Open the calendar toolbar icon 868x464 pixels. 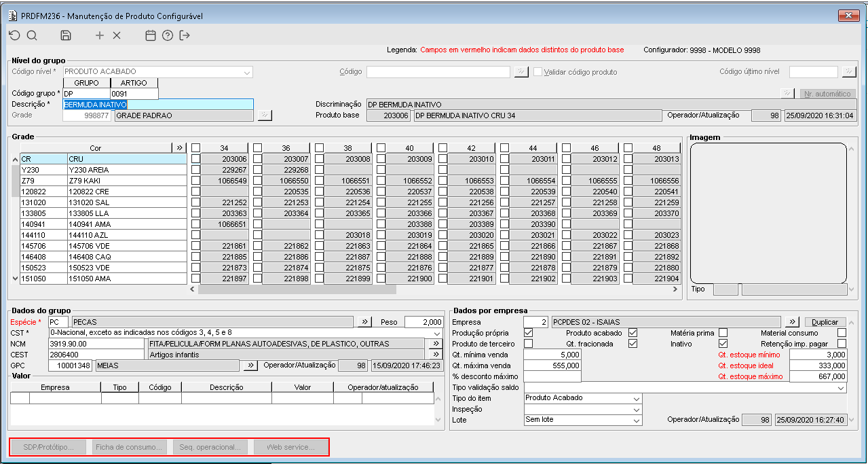tap(151, 36)
